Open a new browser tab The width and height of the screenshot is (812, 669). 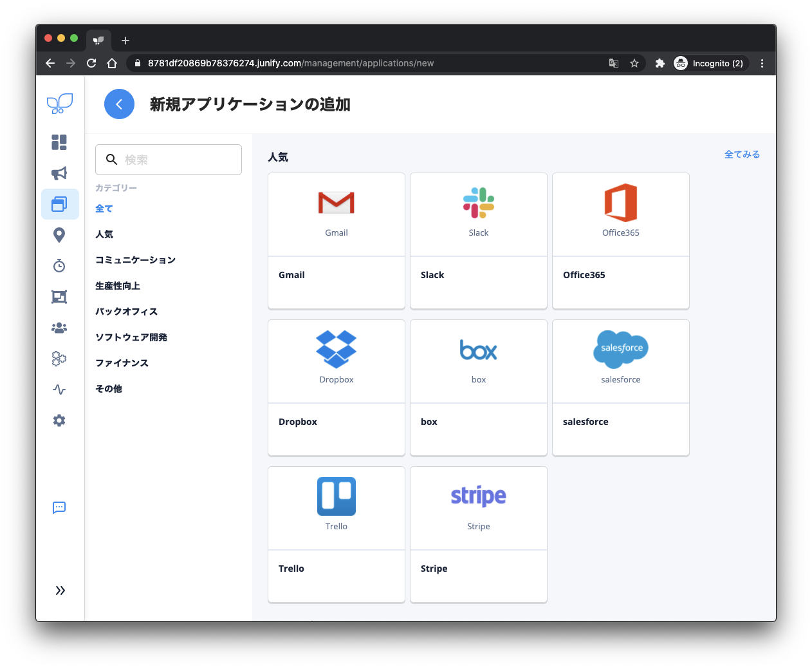click(125, 41)
